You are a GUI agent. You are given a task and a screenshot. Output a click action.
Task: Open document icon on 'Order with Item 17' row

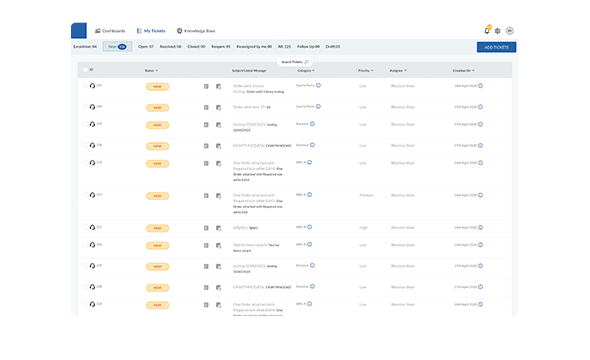[206, 108]
